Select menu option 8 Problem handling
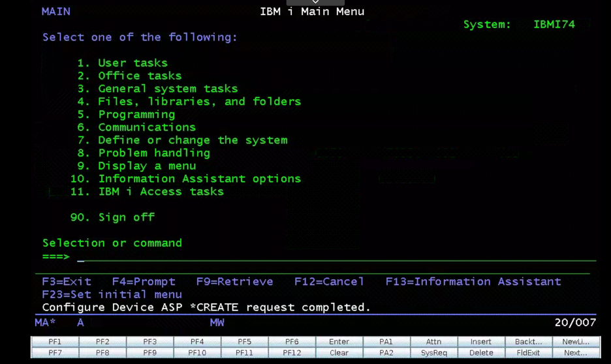611x364 pixels. (x=144, y=153)
